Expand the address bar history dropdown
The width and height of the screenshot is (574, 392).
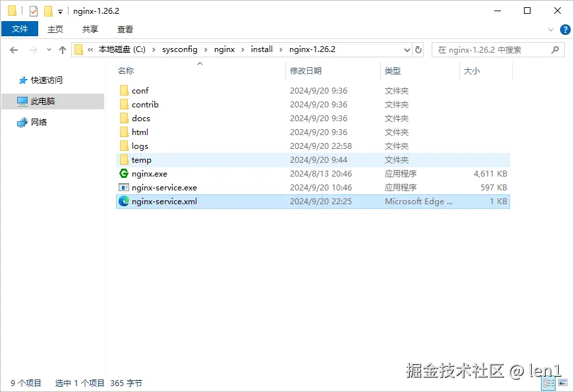tap(407, 50)
